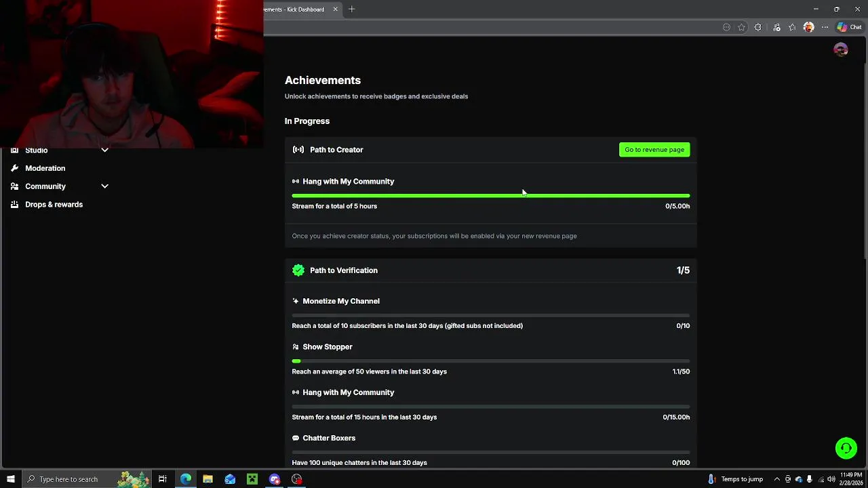868x488 pixels.
Task: Open the Copilot Chat button
Action: tap(849, 27)
